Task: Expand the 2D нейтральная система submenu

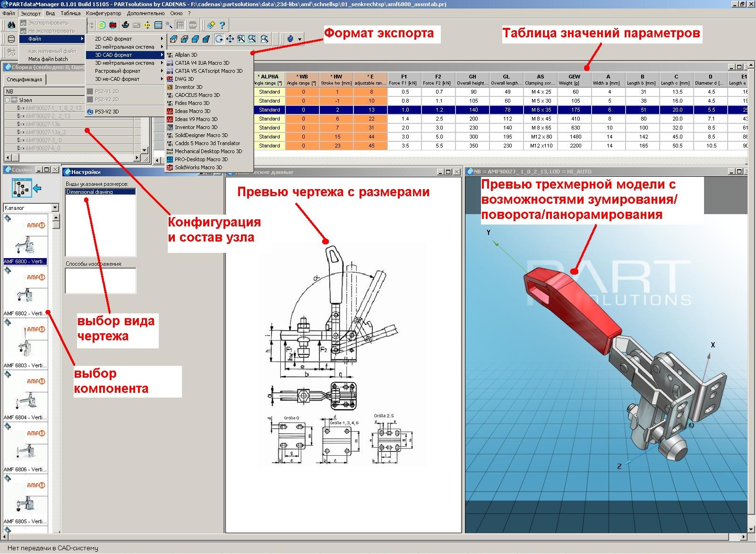Action: pos(125,47)
